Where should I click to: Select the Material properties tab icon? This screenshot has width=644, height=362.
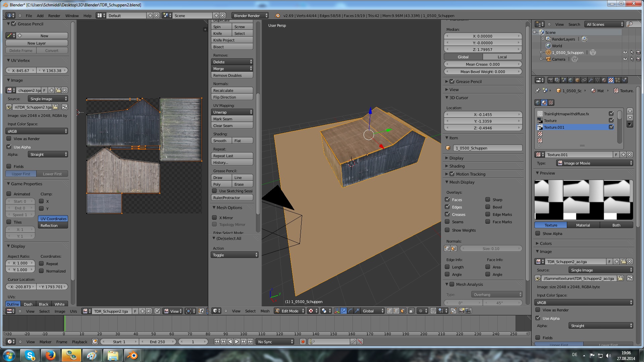pyautogui.click(x=604, y=80)
